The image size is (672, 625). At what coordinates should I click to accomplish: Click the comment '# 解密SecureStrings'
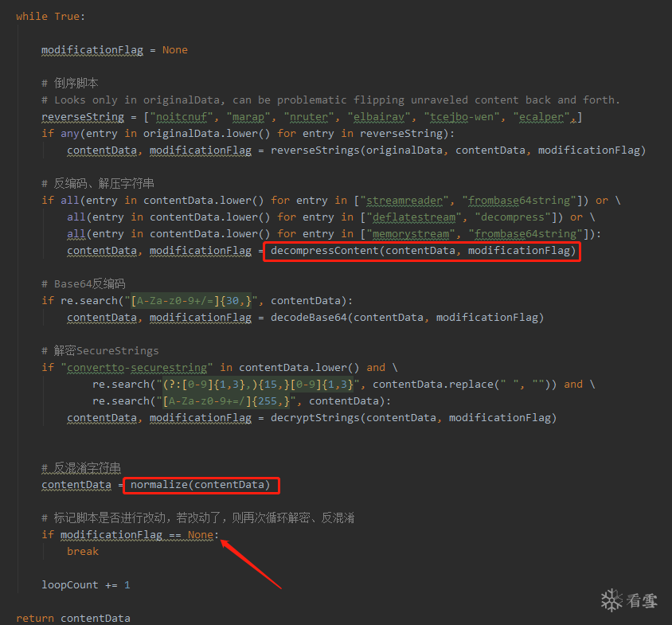tap(100, 351)
